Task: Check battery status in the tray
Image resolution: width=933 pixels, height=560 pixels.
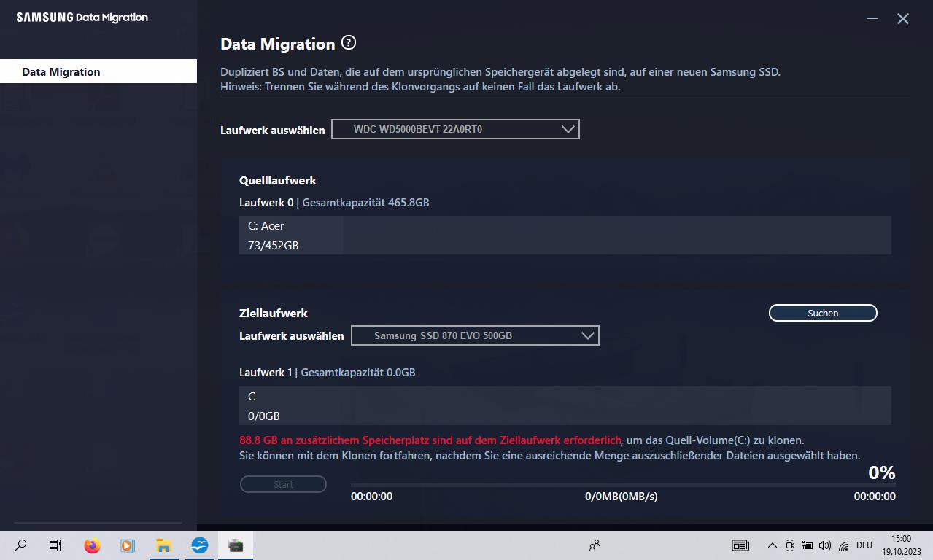Action: [808, 545]
